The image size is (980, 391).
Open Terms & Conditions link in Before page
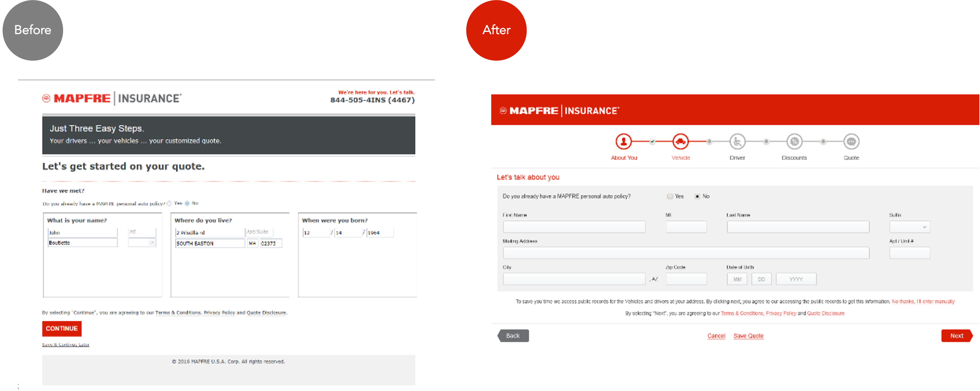click(x=178, y=313)
